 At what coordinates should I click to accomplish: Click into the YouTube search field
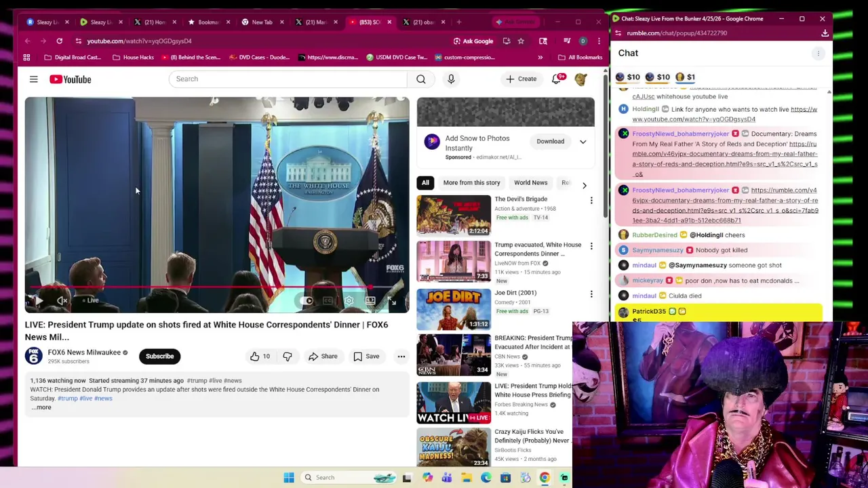(x=288, y=79)
